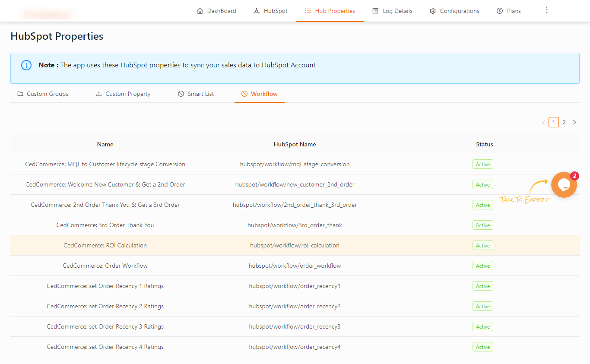Click the previous page arrow

(543, 122)
